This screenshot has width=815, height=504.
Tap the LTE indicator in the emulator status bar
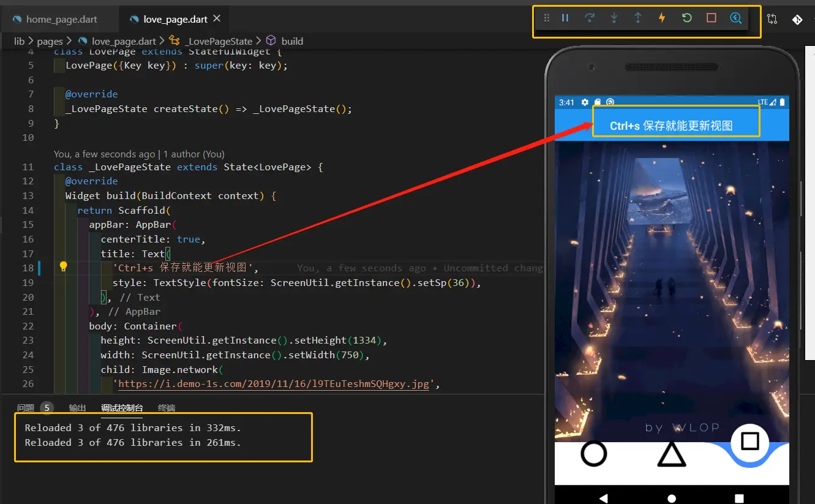(763, 102)
